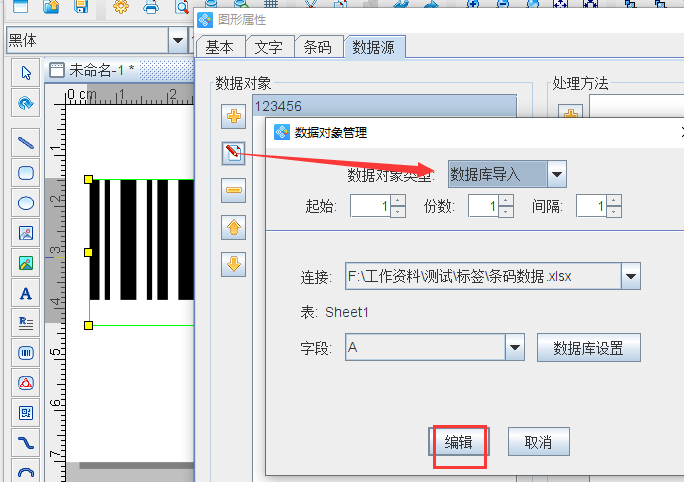Click the horizontal scrollbar below the canvas
This screenshot has height=482, width=684.
pyautogui.click(x=137, y=465)
